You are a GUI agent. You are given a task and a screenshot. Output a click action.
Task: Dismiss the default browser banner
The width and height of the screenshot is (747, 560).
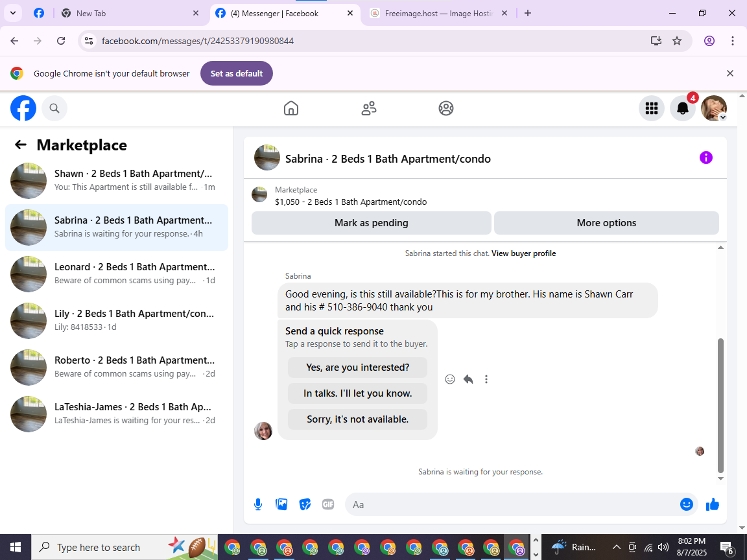click(730, 73)
